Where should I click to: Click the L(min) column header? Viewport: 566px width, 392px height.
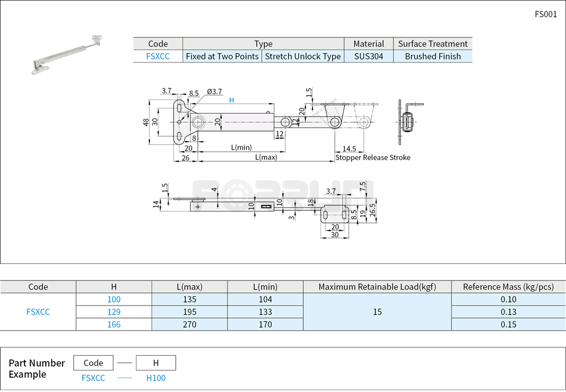coord(265,287)
